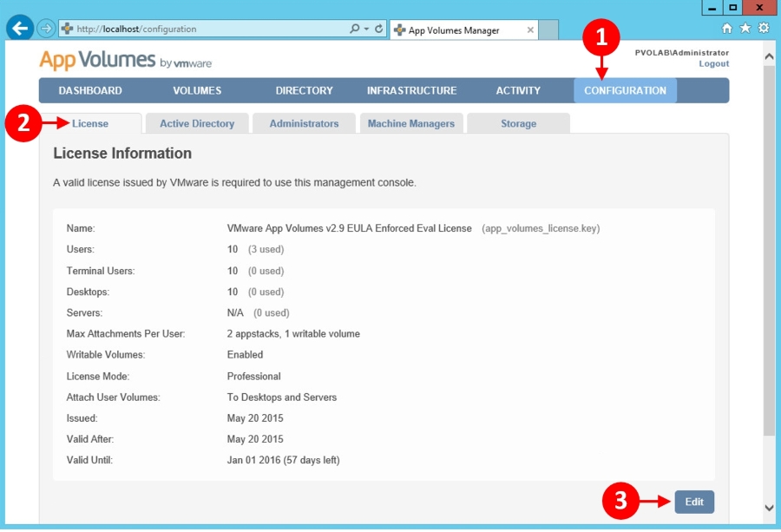Screen dimensions: 781x532
Task: Click 'To Desktops and Servers' value
Action: point(282,397)
